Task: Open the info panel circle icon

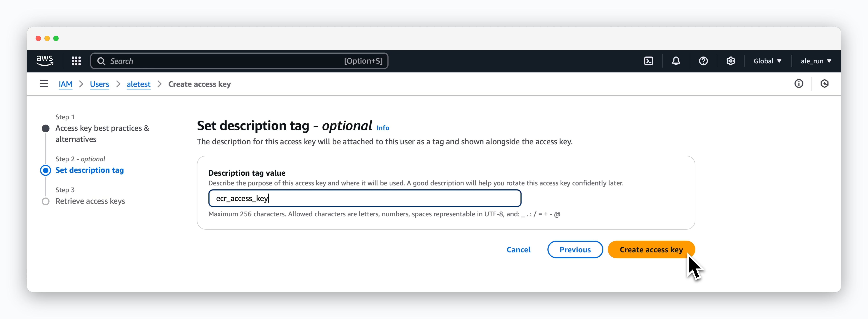Action: [x=799, y=84]
